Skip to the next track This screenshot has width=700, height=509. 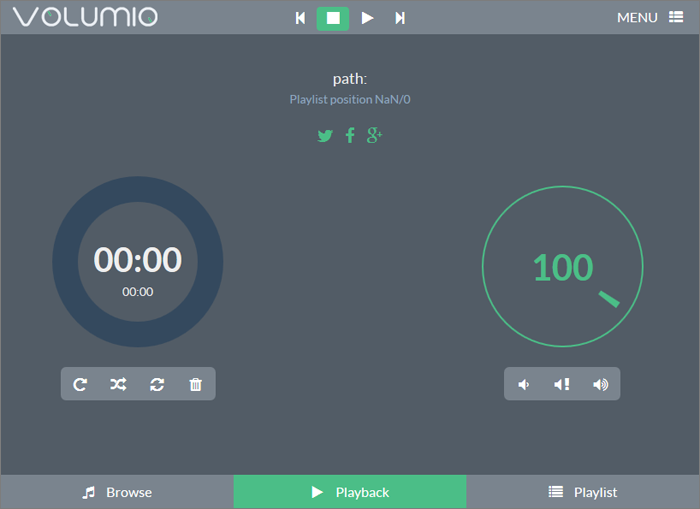pyautogui.click(x=400, y=18)
